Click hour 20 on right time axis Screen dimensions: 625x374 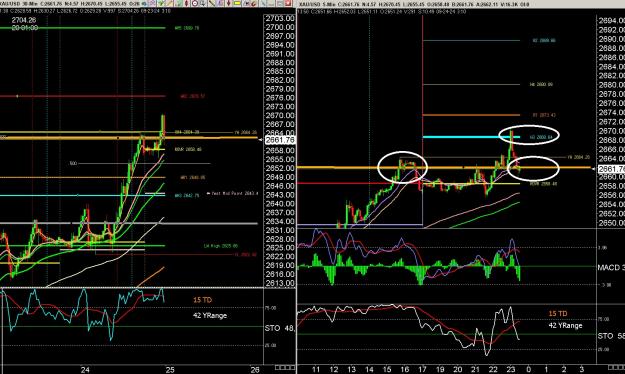[x=458, y=370]
